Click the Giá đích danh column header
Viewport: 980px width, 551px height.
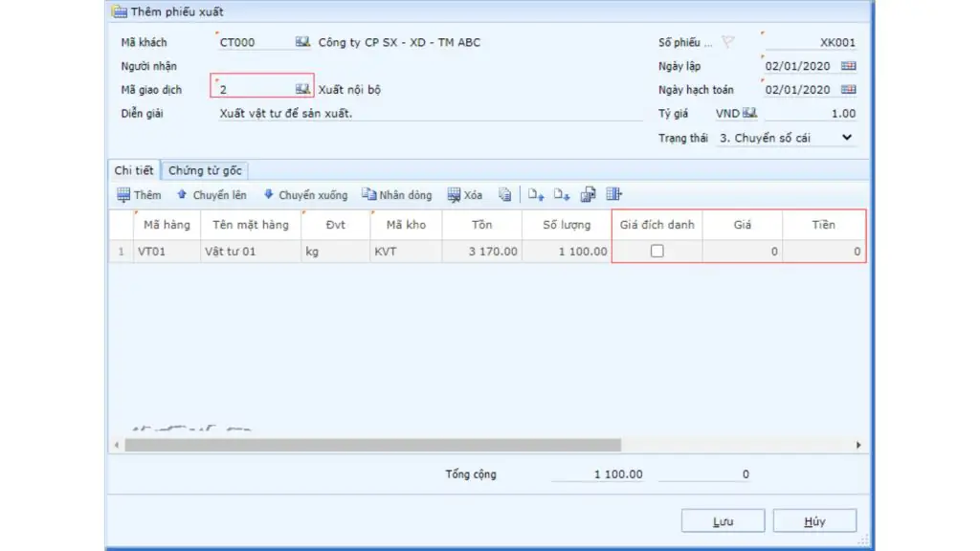point(657,225)
